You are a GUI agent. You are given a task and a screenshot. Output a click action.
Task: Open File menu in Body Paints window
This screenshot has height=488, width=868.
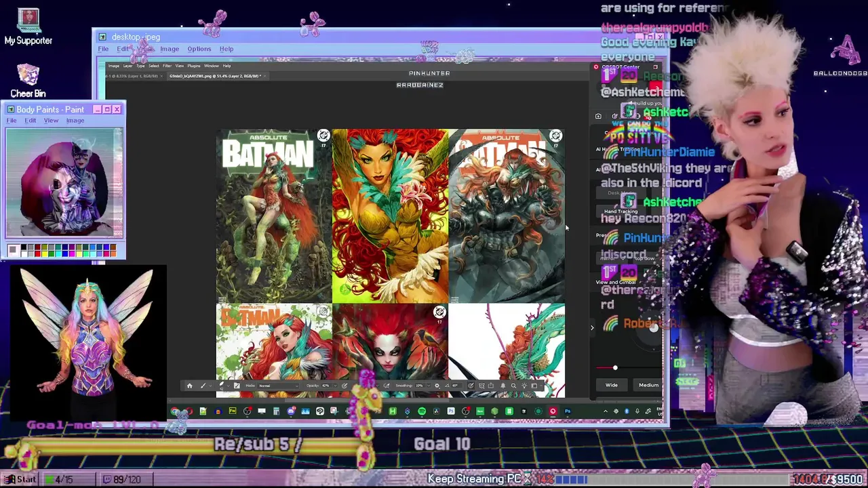point(12,121)
